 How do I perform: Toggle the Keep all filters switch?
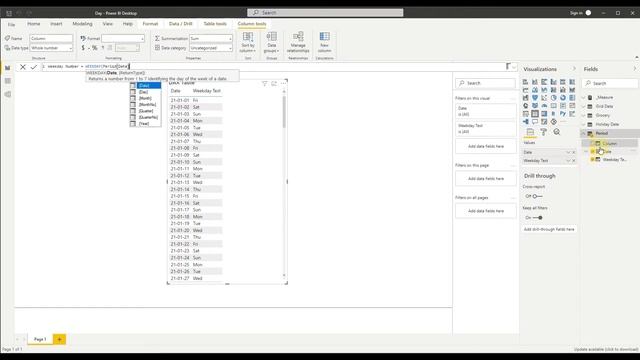(x=537, y=218)
